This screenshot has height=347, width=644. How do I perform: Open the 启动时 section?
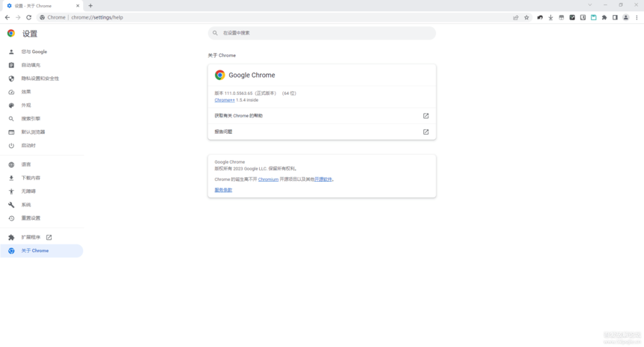tap(41, 146)
